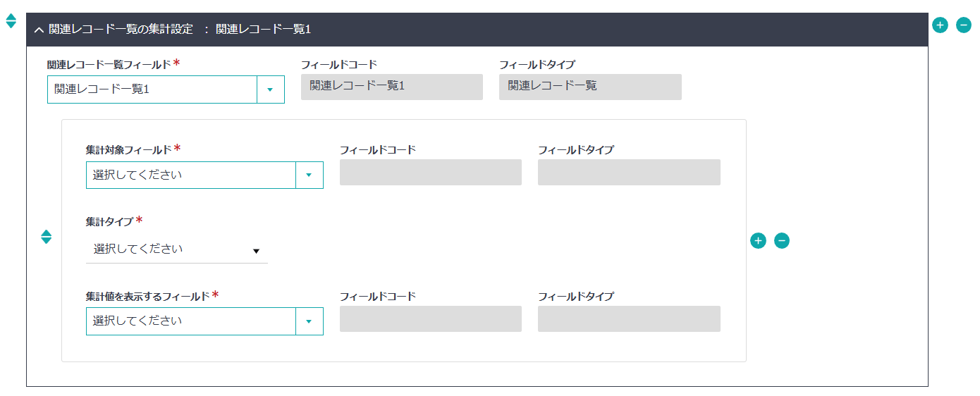
Task: Click the inner plus icon to add aggregation row
Action: pyautogui.click(x=758, y=240)
